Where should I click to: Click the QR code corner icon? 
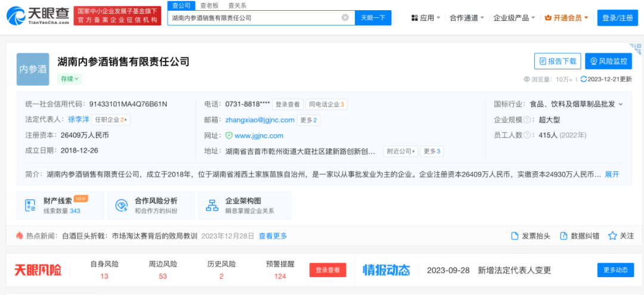[635, 48]
